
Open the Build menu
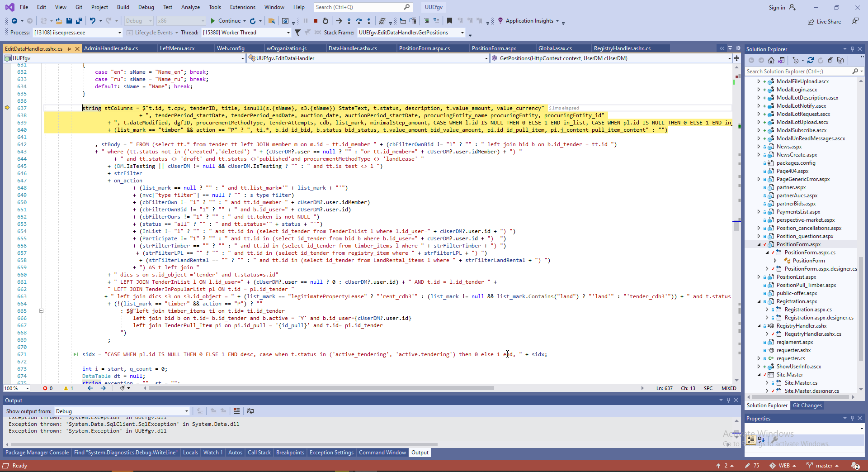click(123, 7)
